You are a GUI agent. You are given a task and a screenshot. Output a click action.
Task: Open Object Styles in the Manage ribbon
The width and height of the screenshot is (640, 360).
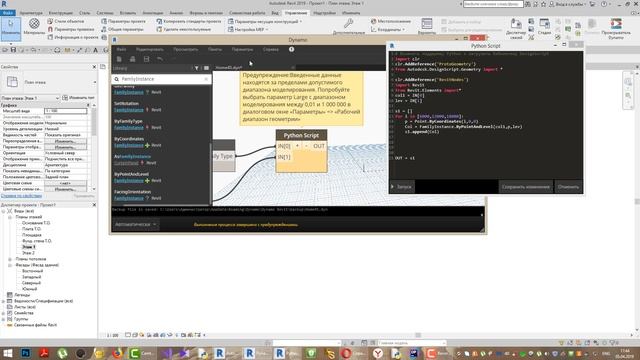pyautogui.click(x=66, y=21)
